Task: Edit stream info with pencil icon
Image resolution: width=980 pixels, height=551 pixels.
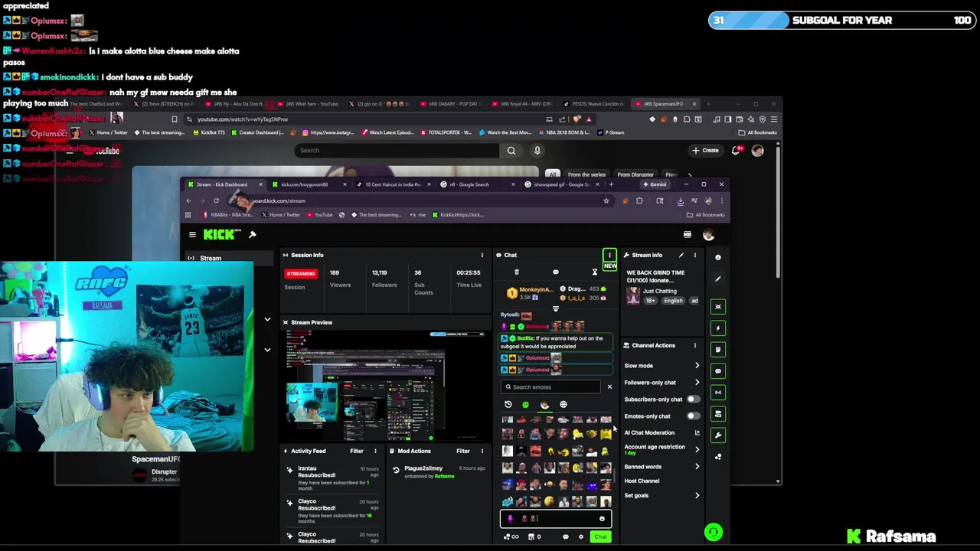Action: click(x=681, y=255)
